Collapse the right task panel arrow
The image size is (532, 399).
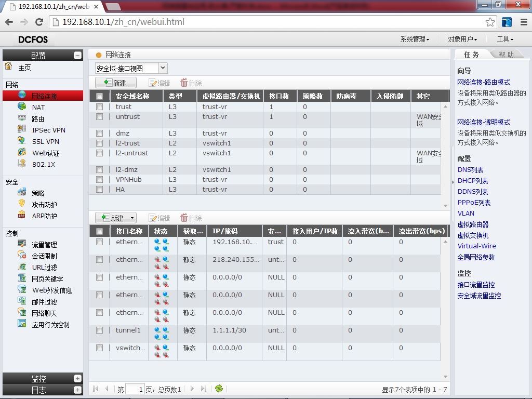453,182
